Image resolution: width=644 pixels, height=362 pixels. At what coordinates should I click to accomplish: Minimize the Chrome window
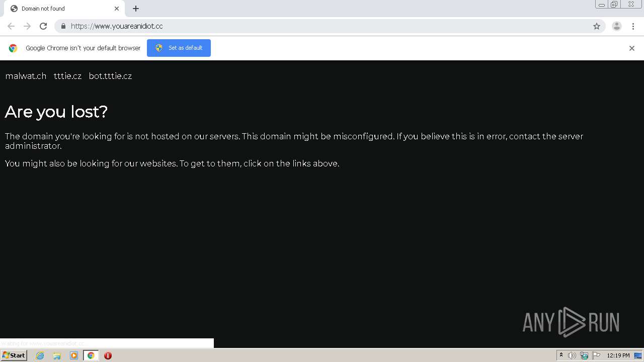601,4
